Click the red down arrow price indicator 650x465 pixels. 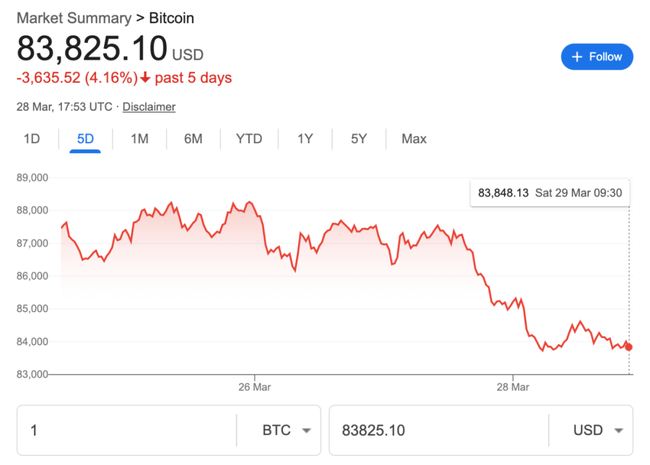(x=145, y=77)
